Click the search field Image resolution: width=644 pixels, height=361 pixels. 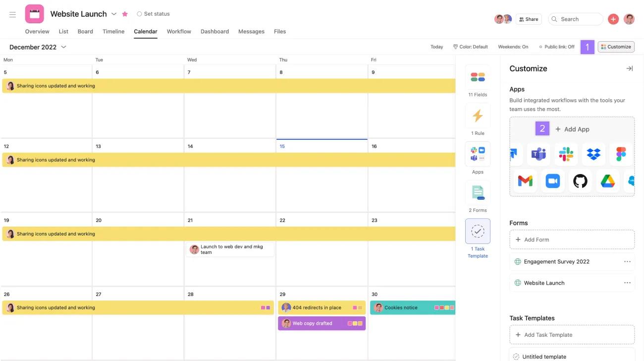click(x=575, y=19)
